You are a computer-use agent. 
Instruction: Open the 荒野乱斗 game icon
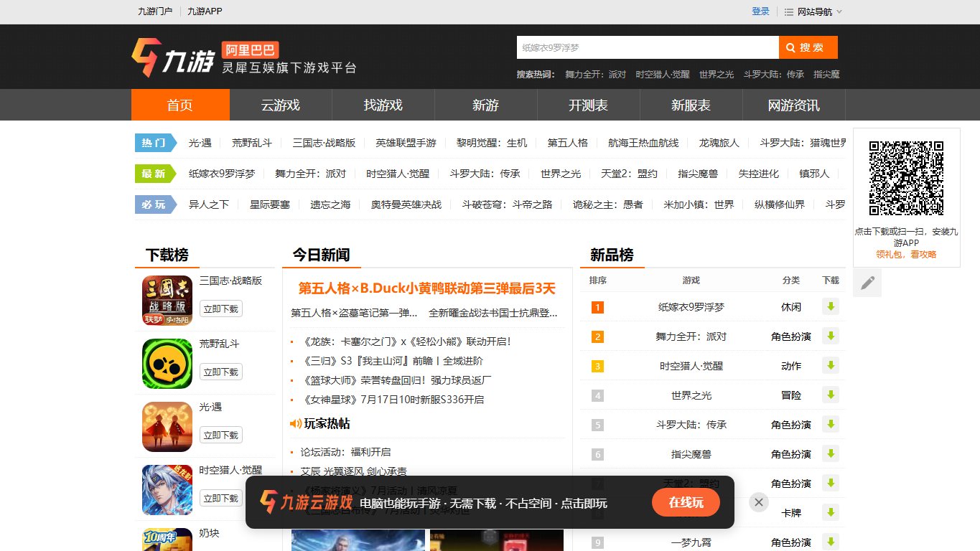click(x=167, y=364)
